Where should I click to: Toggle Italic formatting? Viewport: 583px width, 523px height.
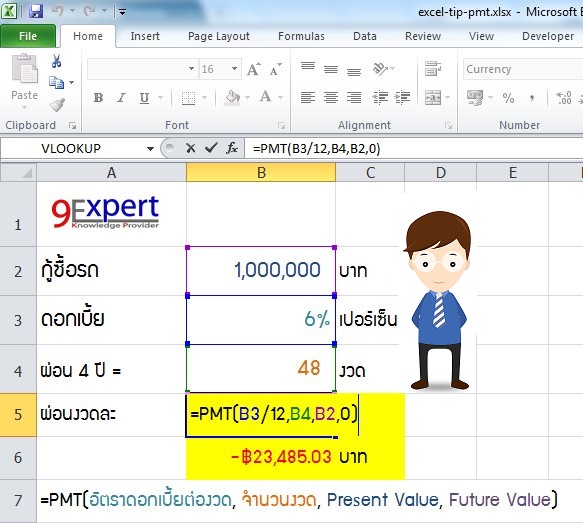pyautogui.click(x=121, y=98)
